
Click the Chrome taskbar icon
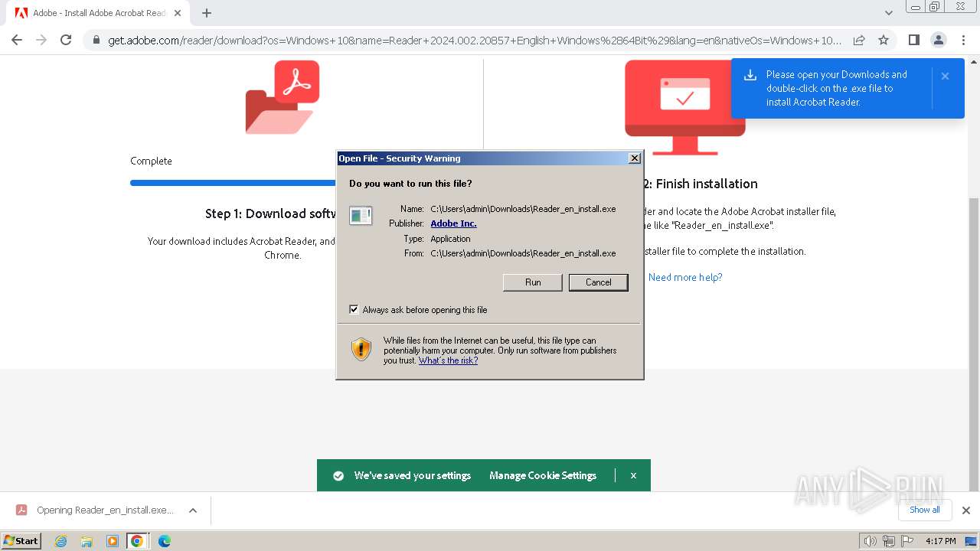point(137,541)
